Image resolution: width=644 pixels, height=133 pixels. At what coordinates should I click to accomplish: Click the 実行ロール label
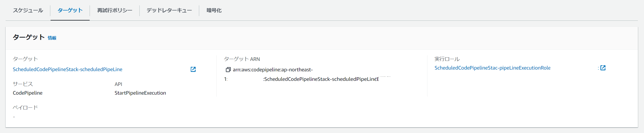(447, 59)
